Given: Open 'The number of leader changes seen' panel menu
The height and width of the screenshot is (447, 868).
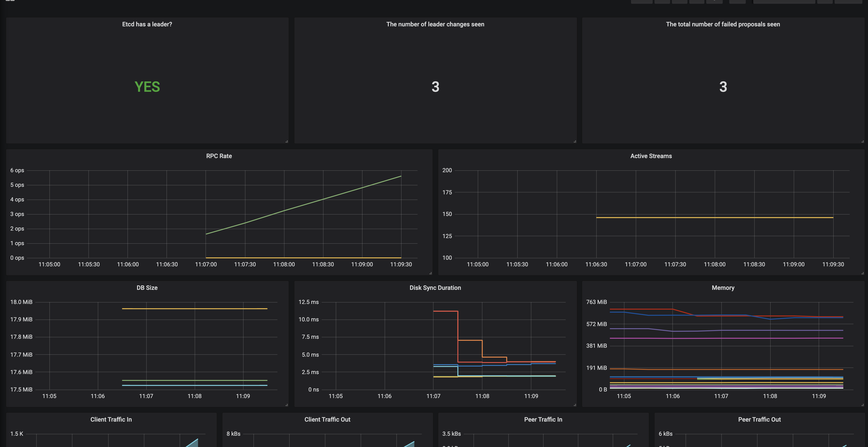Looking at the screenshot, I should [435, 24].
